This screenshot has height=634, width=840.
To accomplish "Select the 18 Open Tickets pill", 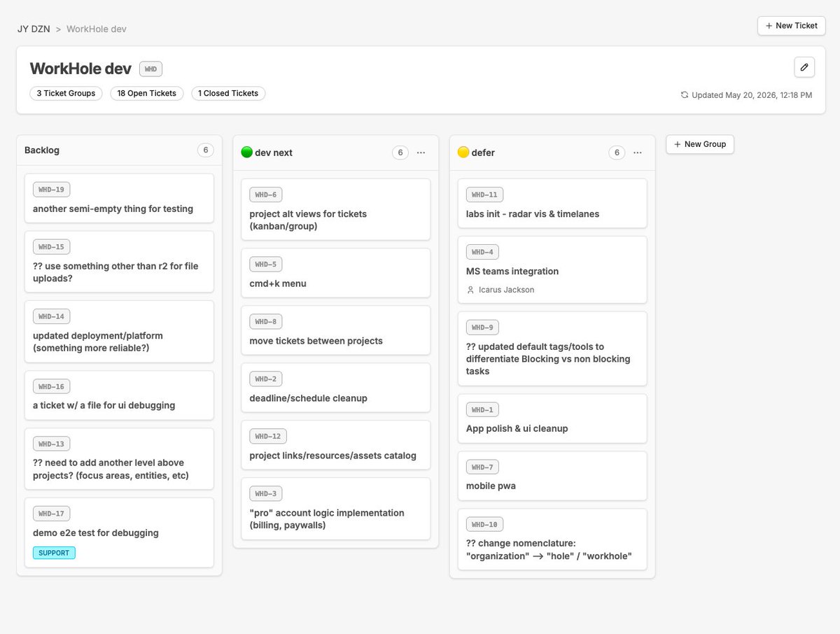I will click(x=147, y=93).
